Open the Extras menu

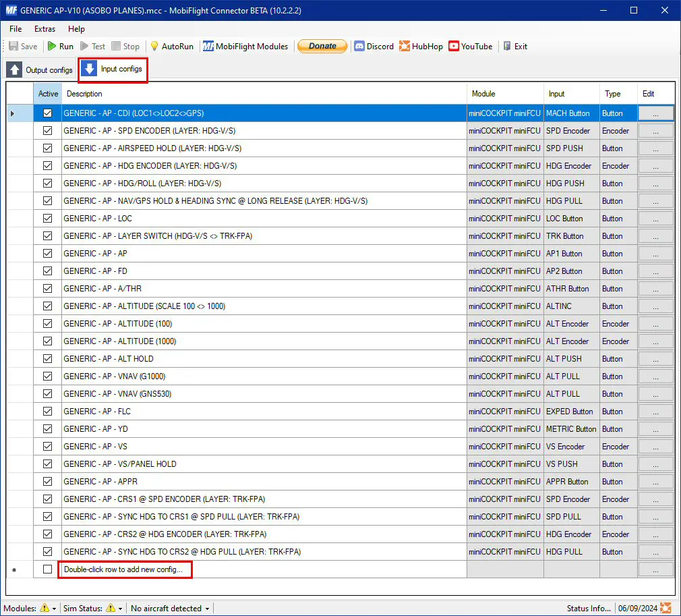coord(45,29)
